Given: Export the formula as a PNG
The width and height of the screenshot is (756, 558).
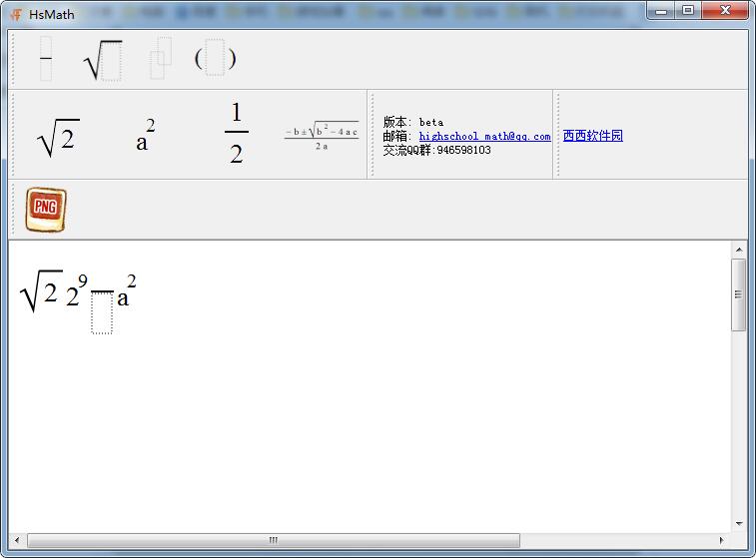Looking at the screenshot, I should pos(46,210).
